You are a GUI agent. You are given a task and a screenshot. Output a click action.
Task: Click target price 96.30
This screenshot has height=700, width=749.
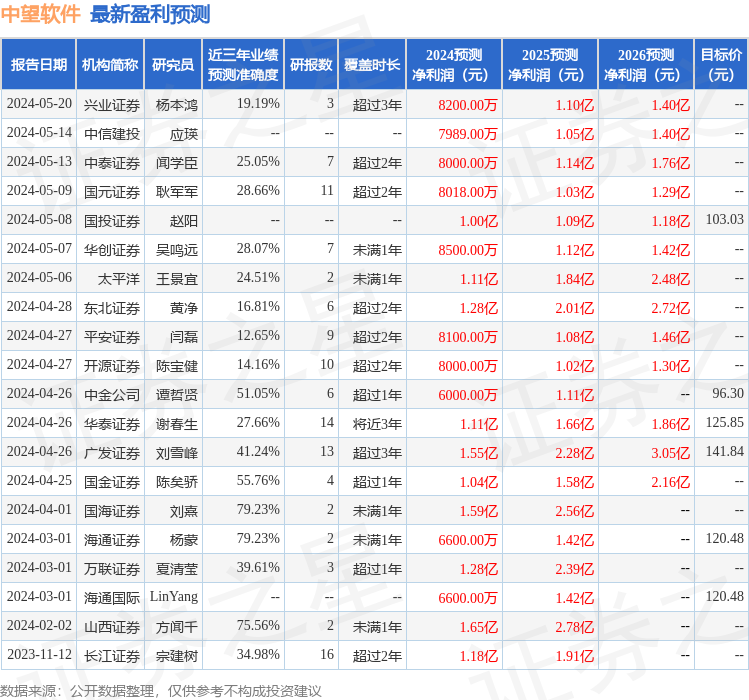pos(728,393)
